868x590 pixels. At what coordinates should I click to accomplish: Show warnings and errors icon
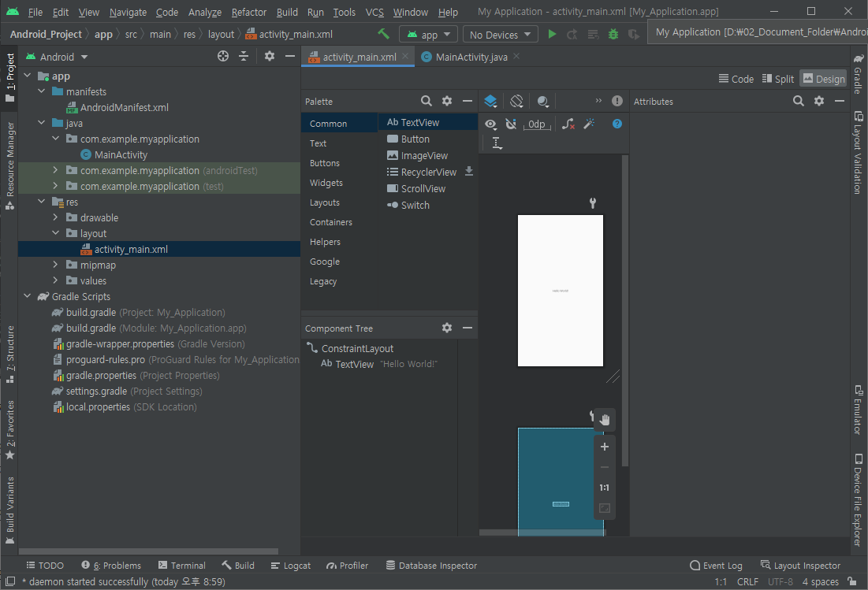tap(617, 101)
